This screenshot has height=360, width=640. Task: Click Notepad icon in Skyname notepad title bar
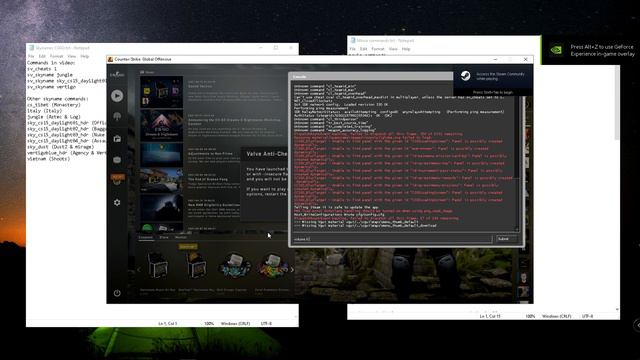[x=31, y=48]
